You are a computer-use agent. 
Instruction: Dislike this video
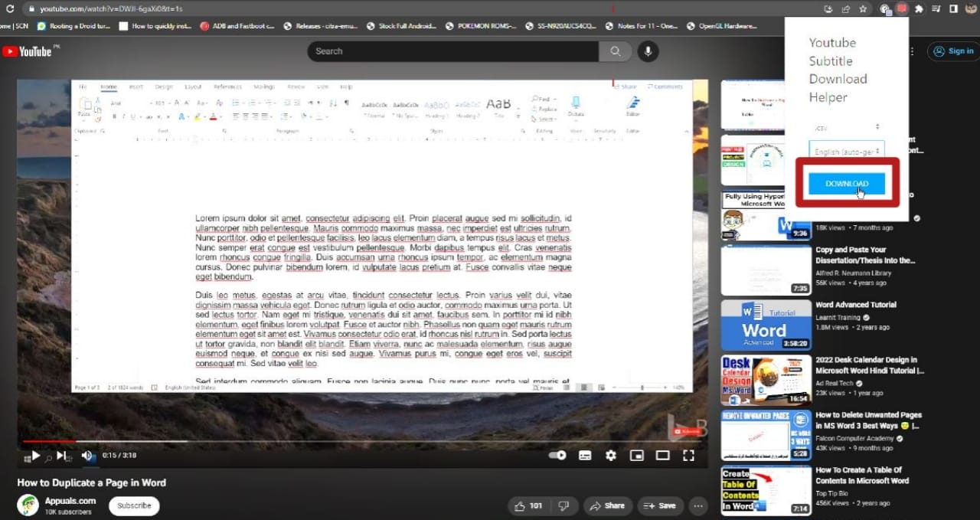pos(563,505)
